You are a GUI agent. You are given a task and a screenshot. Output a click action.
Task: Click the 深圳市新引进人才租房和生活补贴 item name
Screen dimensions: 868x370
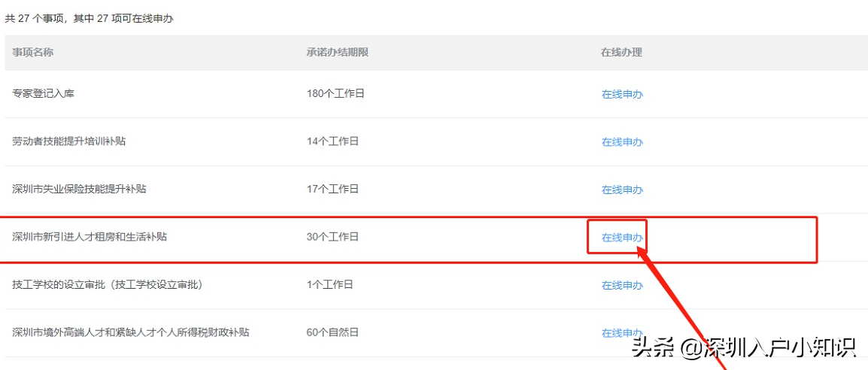tap(90, 237)
